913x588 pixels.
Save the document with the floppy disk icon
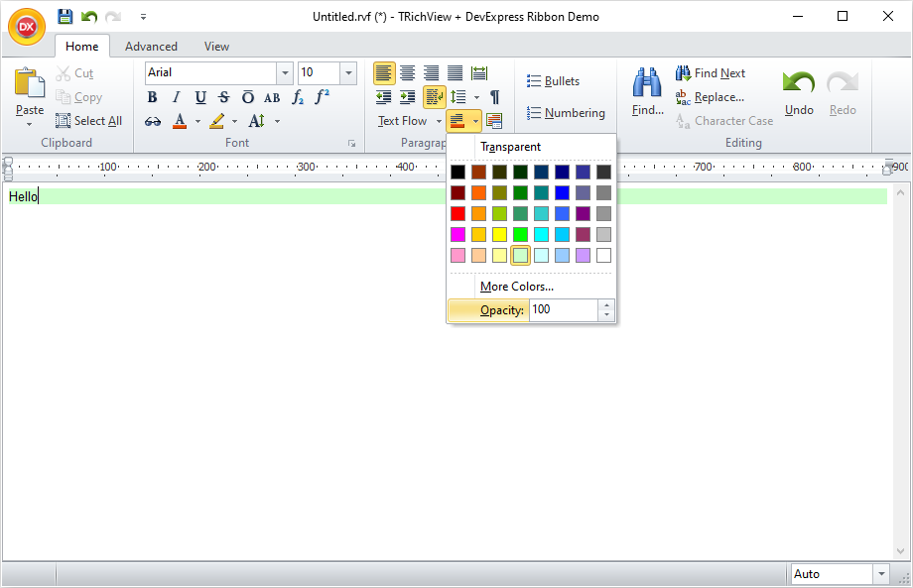65,16
